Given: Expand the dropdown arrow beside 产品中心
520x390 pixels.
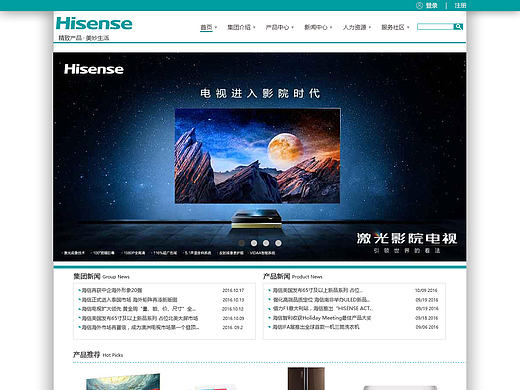Looking at the screenshot, I should point(292,27).
